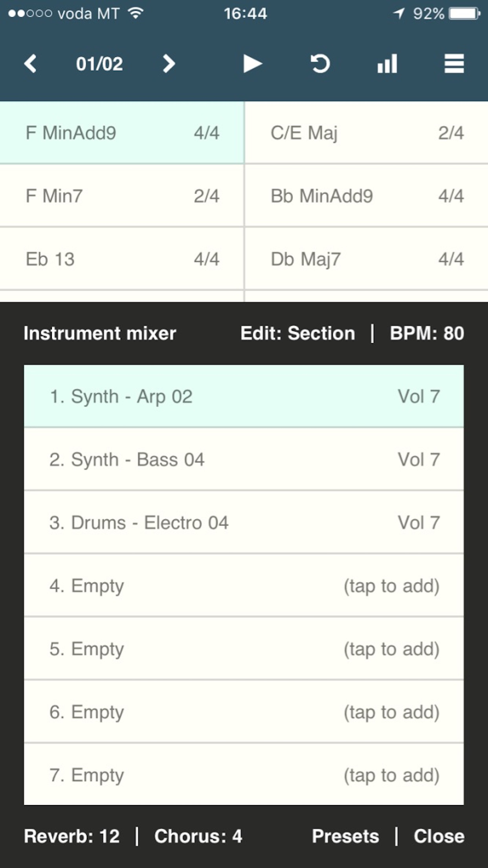The height and width of the screenshot is (868, 488).
Task: Open the instrument mixer bars icon
Action: click(x=387, y=64)
